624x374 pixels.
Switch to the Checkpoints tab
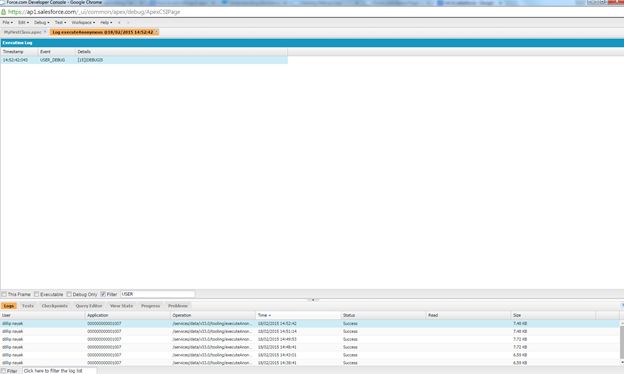tap(55, 306)
